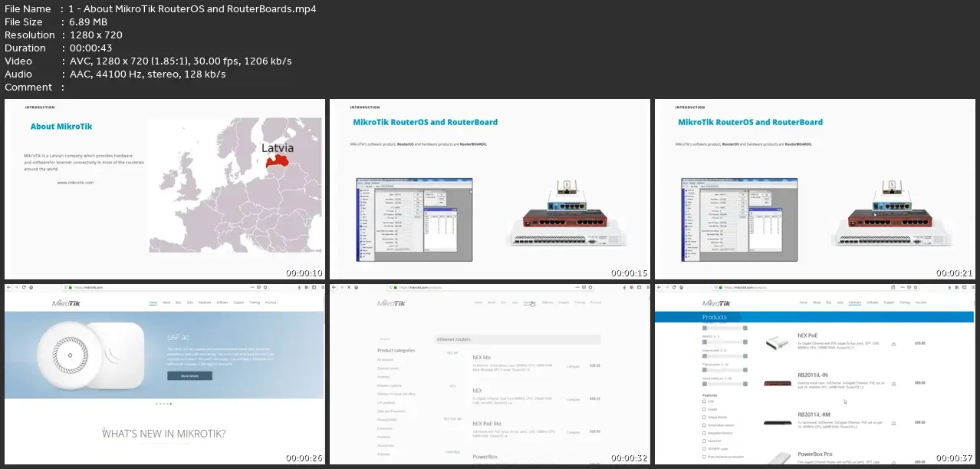Open About in the 00:00:26 site navigation
980x469 pixels.
[x=165, y=302]
